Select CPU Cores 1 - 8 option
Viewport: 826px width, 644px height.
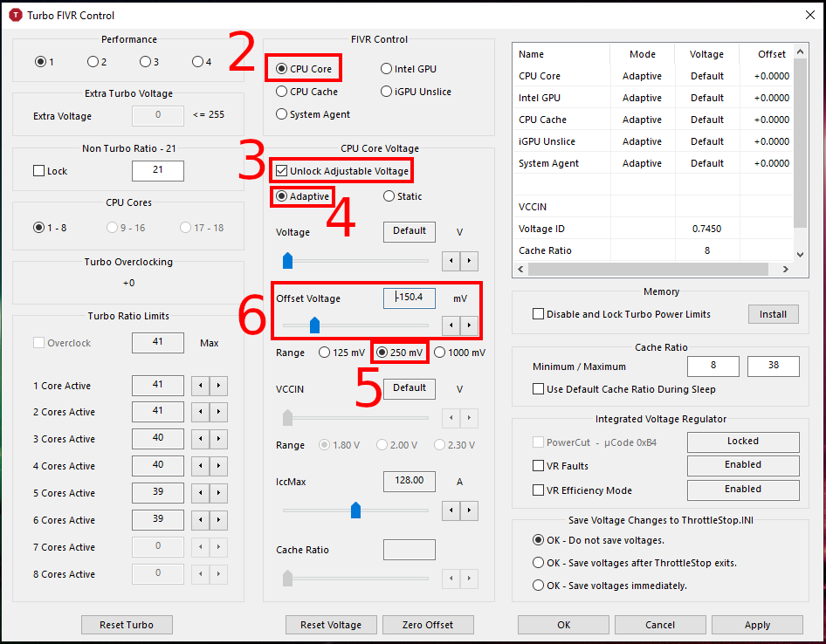click(x=50, y=228)
